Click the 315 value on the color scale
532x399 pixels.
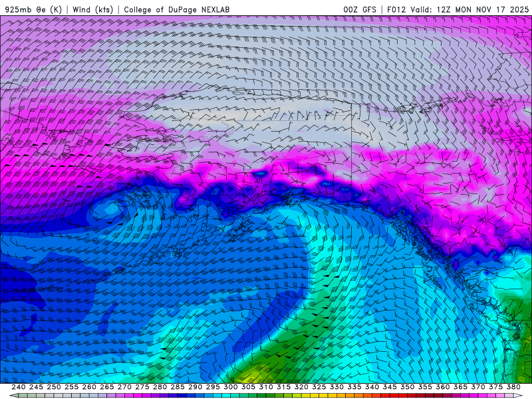pyautogui.click(x=283, y=387)
